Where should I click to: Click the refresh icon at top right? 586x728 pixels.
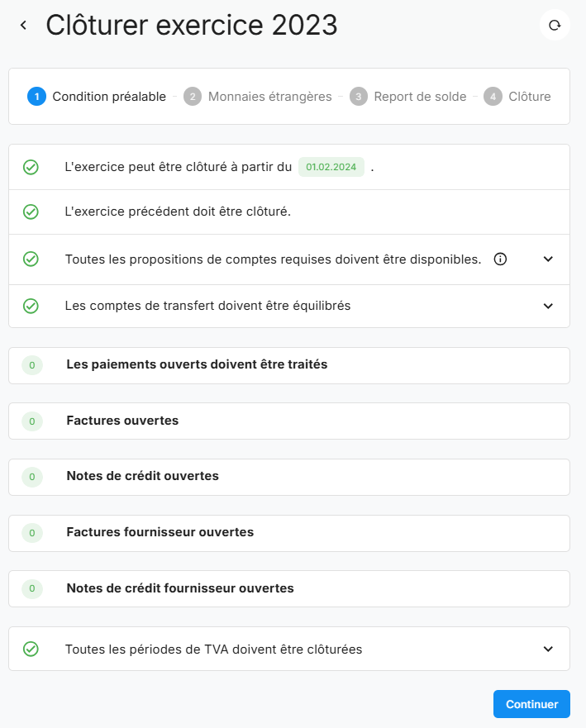(x=555, y=25)
